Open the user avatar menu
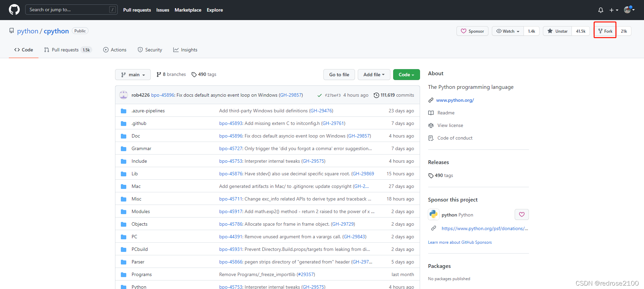The height and width of the screenshot is (289, 644). [x=629, y=10]
